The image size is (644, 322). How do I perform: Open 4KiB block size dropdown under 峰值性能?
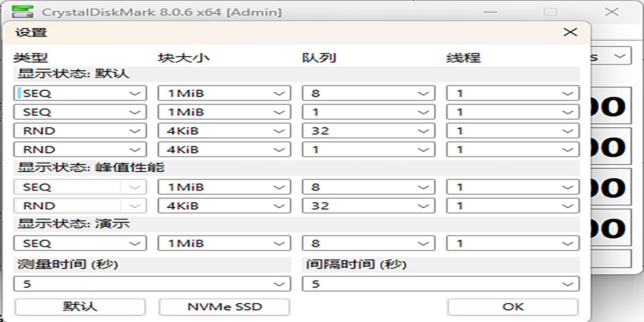(224, 206)
